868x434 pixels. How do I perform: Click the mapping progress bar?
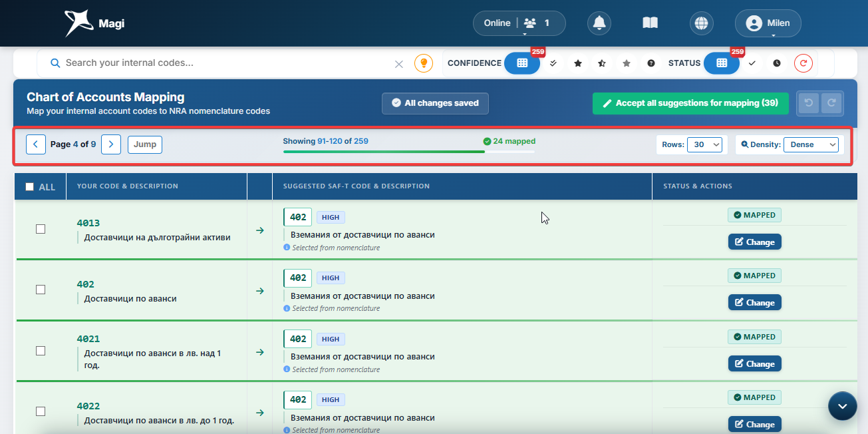(409, 152)
